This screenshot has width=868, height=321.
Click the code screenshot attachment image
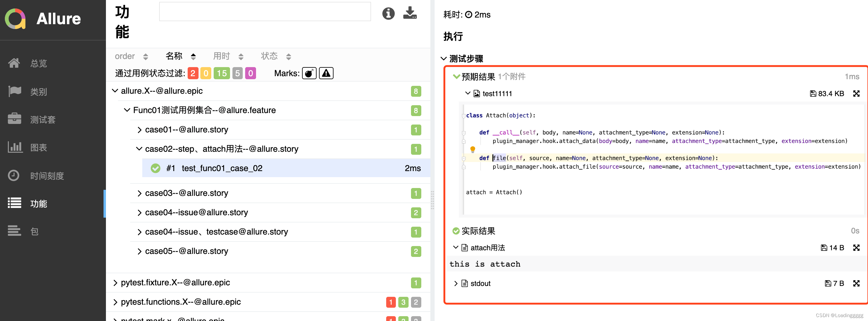click(x=662, y=160)
